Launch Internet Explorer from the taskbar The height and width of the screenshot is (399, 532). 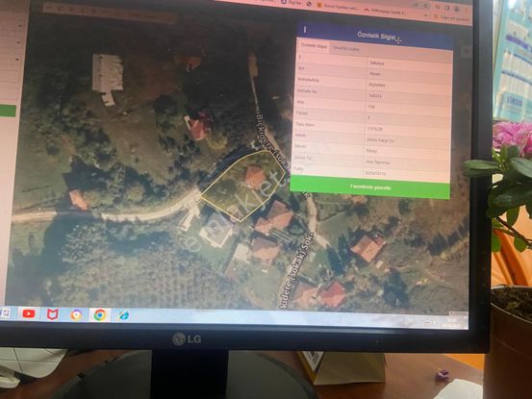coord(123,315)
